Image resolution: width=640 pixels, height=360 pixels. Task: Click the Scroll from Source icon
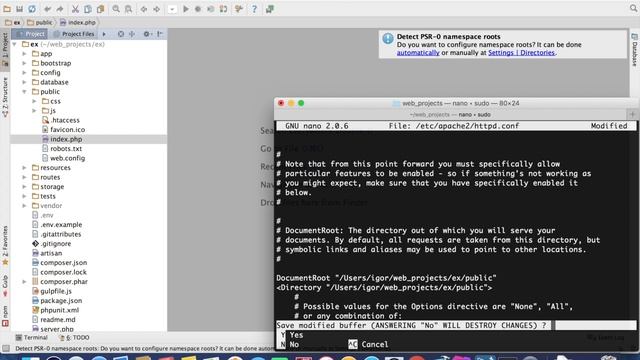pos(121,34)
